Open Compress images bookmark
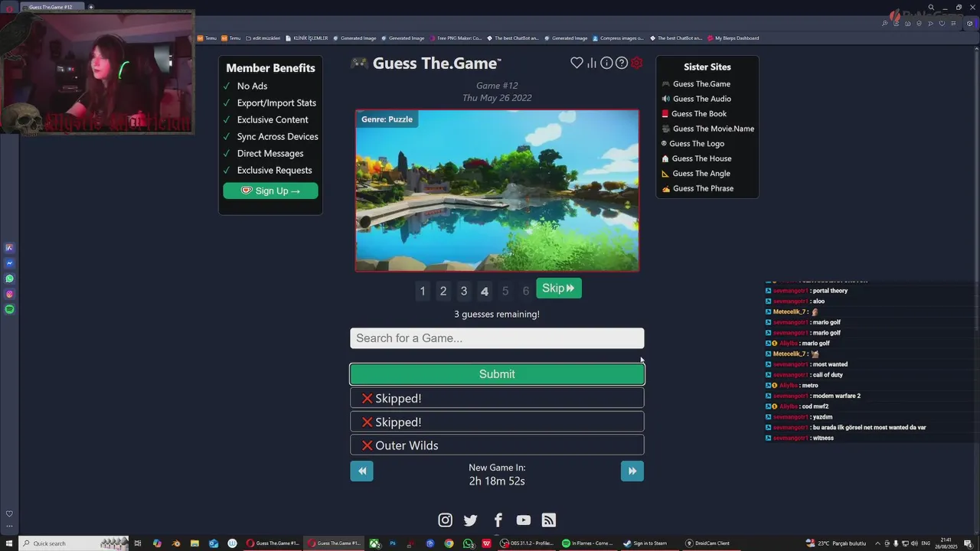 618,37
